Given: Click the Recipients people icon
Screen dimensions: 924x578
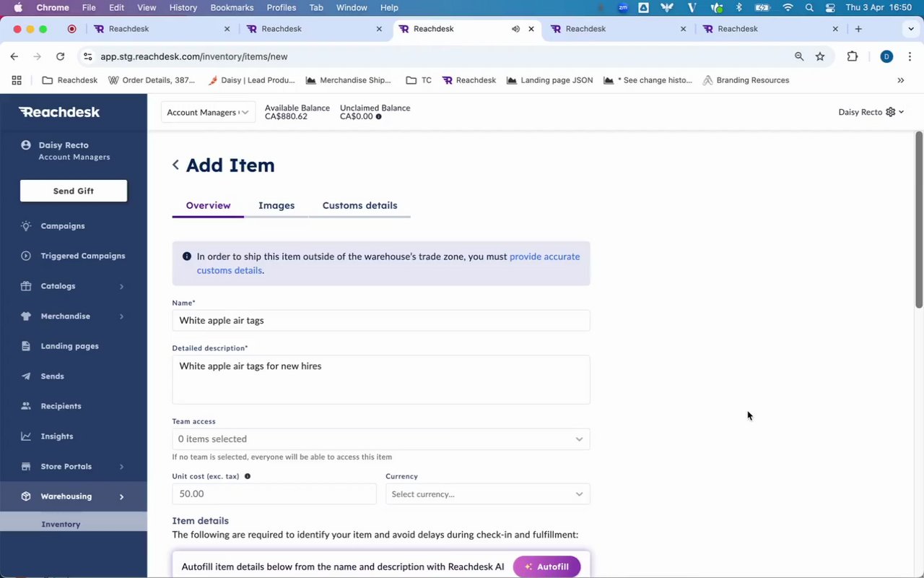Looking at the screenshot, I should [x=26, y=406].
